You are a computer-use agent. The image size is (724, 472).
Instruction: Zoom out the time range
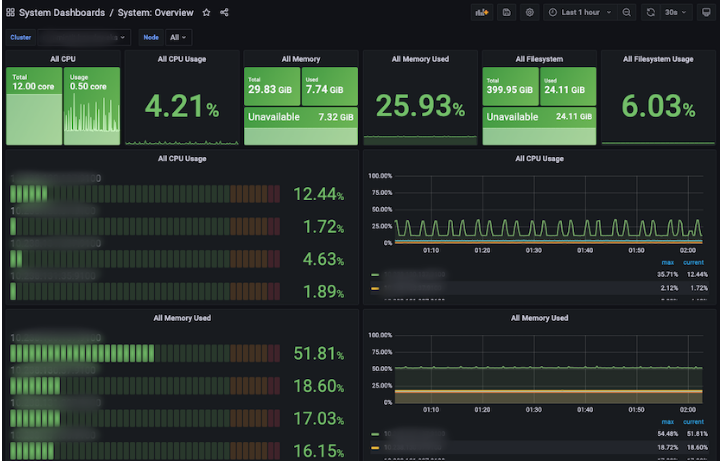point(627,12)
